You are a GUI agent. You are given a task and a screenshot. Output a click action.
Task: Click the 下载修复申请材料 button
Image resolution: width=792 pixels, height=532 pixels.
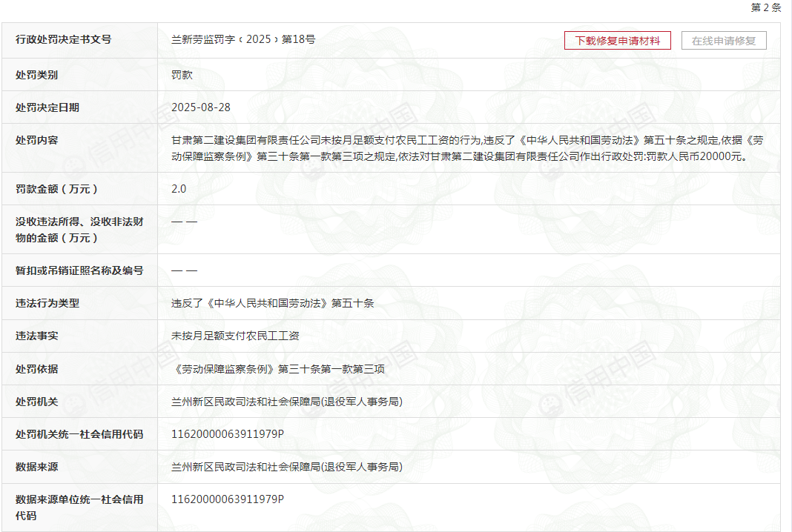617,41
